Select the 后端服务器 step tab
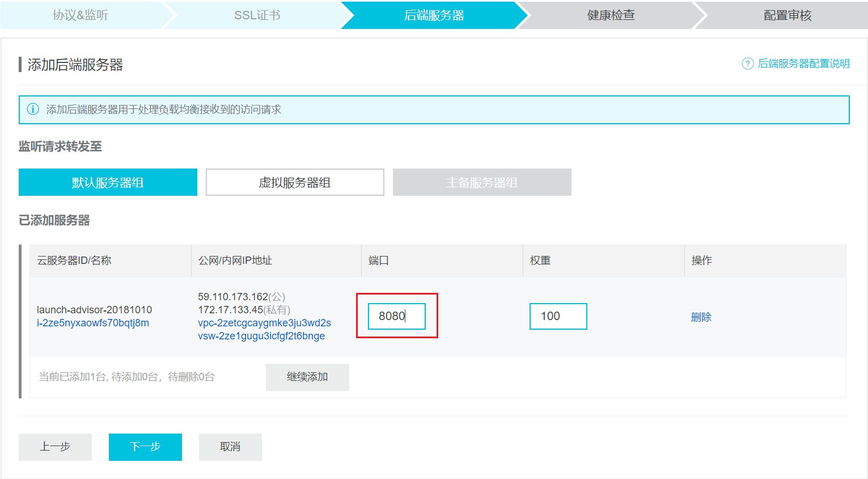Viewport: 868px width, 479px height. click(x=434, y=15)
